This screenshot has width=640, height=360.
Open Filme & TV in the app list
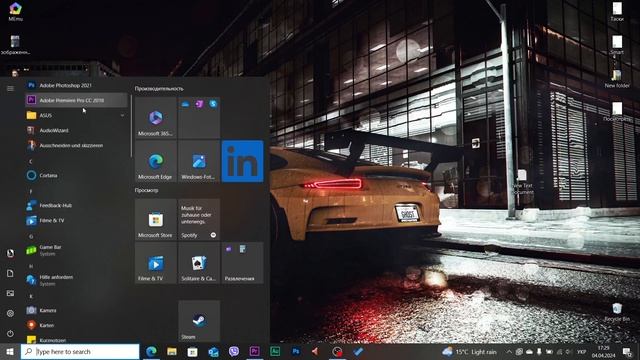(x=76, y=220)
